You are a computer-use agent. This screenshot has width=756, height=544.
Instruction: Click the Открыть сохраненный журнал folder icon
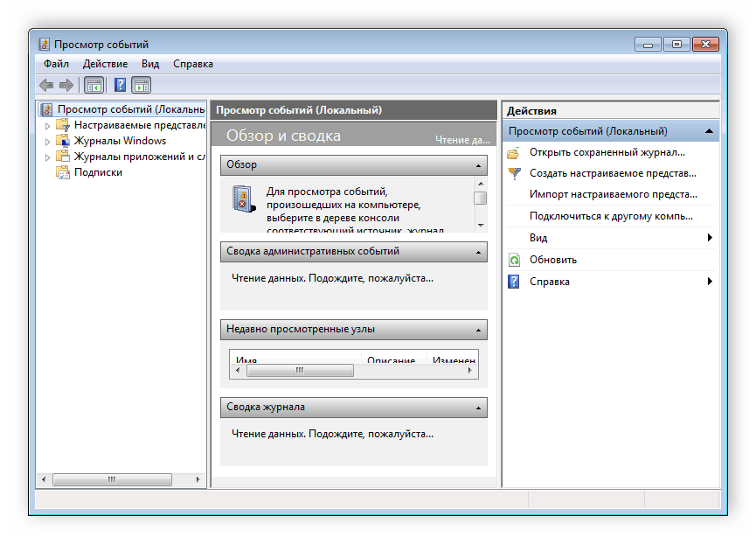515,154
